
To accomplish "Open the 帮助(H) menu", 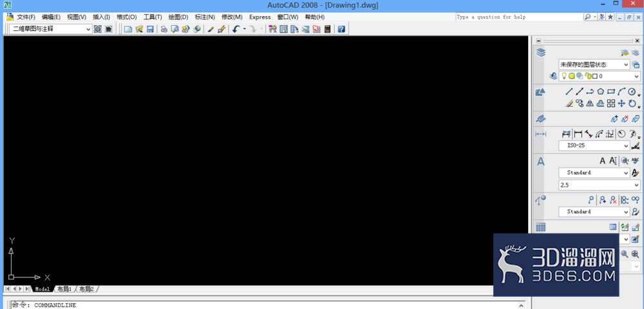I will pyautogui.click(x=315, y=17).
